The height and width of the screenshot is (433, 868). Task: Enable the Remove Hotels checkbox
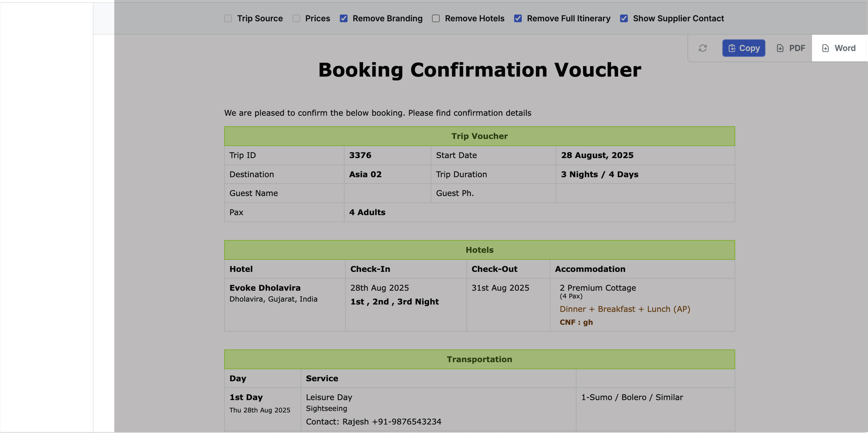tap(436, 19)
